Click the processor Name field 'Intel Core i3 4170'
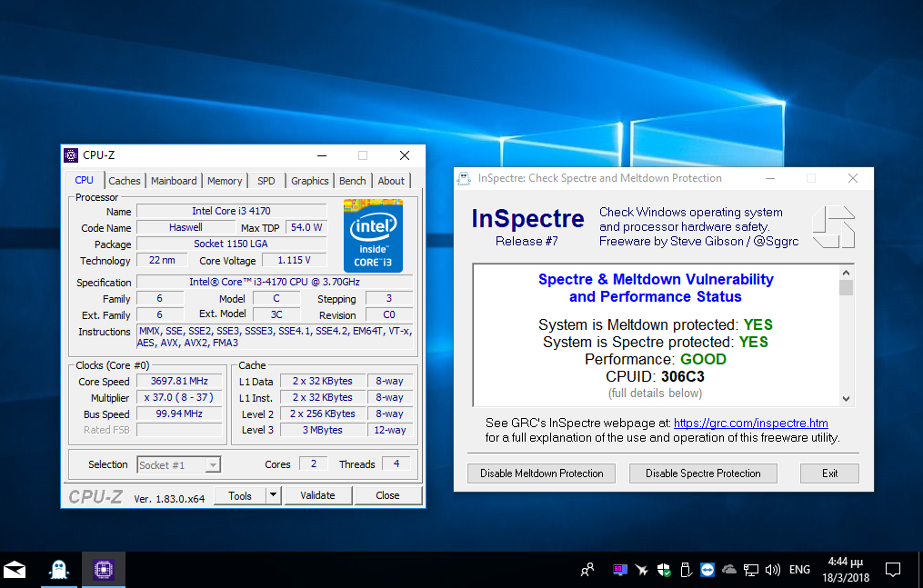The image size is (923, 588). [x=231, y=211]
